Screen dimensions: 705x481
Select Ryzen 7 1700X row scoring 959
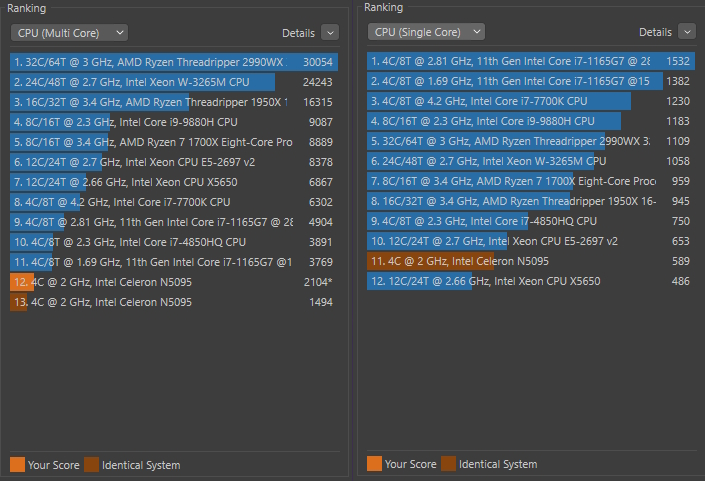[531, 181]
